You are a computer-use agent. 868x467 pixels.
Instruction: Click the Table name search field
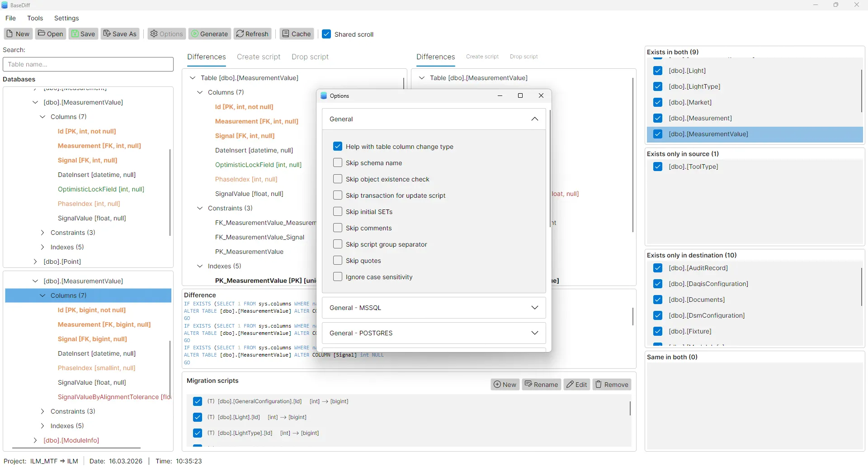pyautogui.click(x=88, y=64)
